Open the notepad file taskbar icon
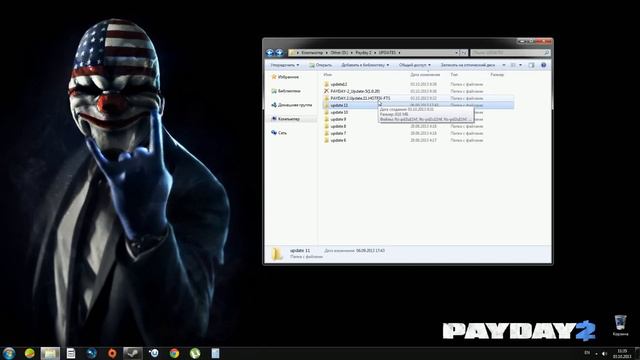This screenshot has width=640, height=360. pos(216,353)
